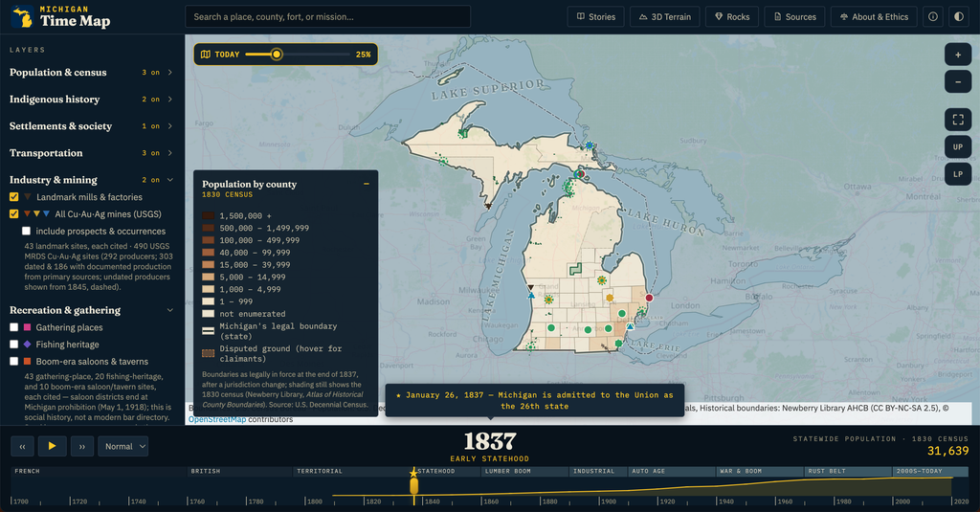Click the 40,000 – 99,999 legend swatch
Viewport: 980px width, 512px height.
[x=208, y=253]
